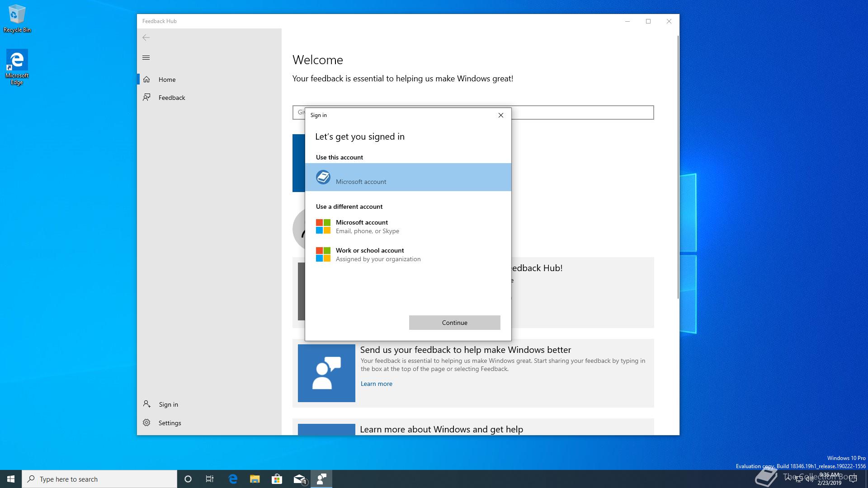
Task: Open Cortana from the taskbar
Action: coord(188,479)
